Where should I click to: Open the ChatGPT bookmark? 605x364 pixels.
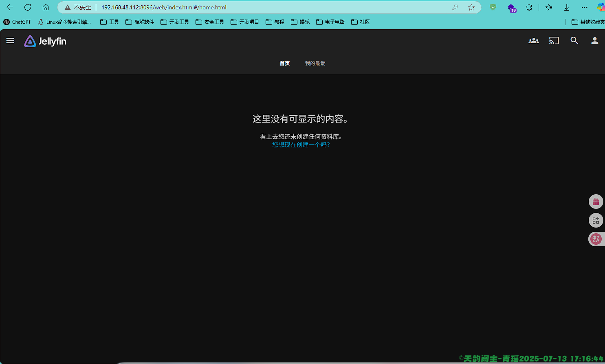(x=17, y=22)
